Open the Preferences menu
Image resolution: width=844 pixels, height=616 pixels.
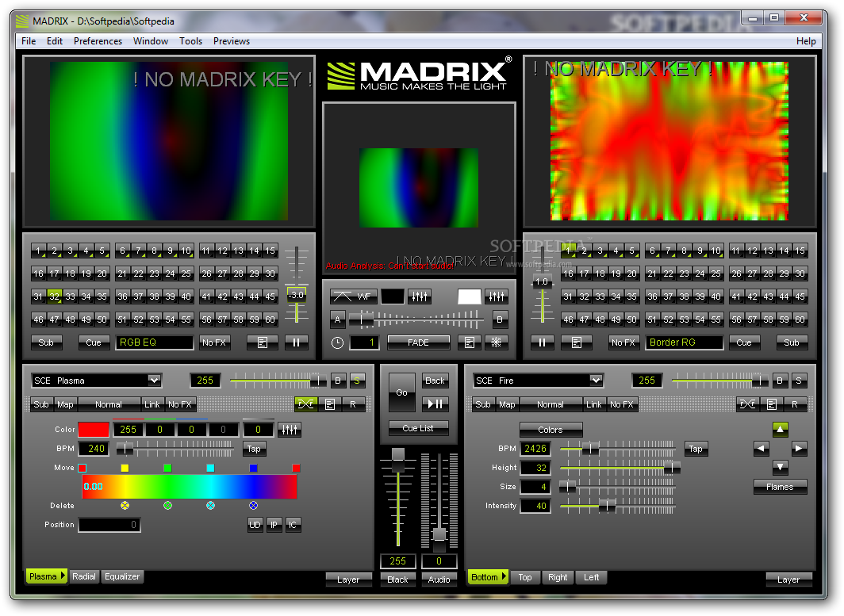coord(98,41)
